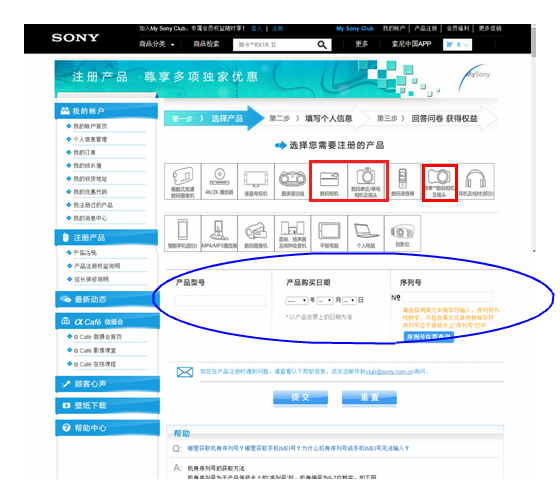Select the digital voice recorder (数码录音棒) icon

click(402, 181)
